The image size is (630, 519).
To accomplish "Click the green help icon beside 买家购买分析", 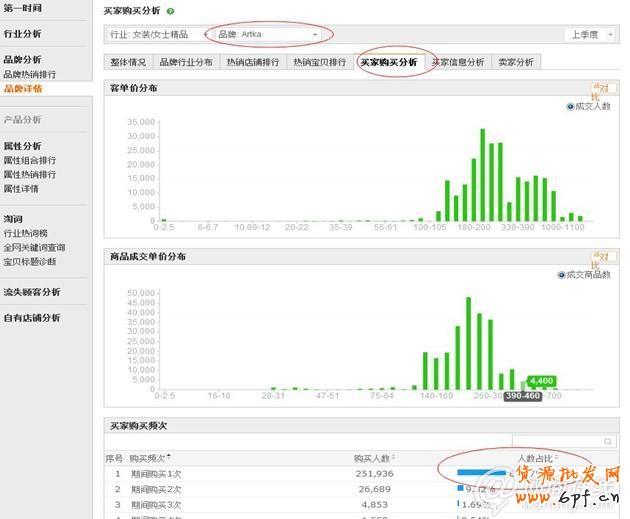I will [170, 11].
